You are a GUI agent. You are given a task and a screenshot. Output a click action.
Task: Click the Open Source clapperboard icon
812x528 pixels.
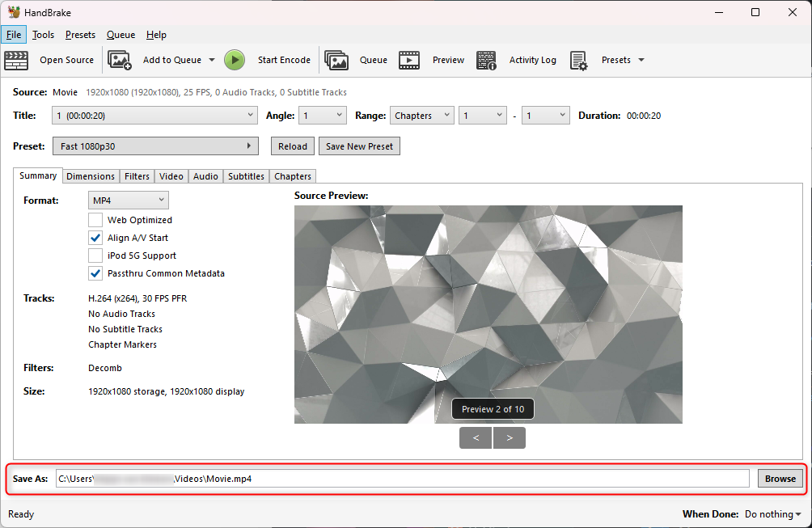pyautogui.click(x=16, y=60)
